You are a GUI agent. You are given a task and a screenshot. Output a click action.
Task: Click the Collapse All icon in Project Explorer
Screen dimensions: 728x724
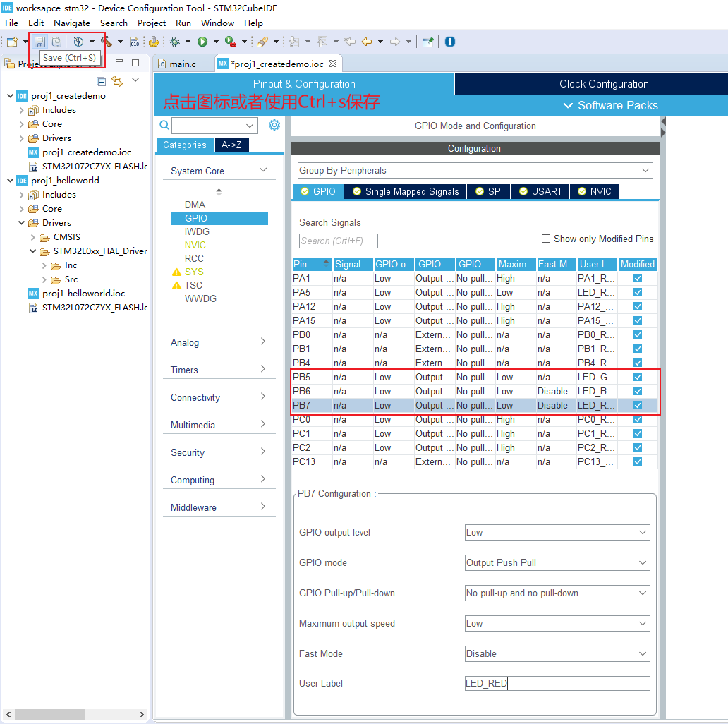click(x=101, y=82)
